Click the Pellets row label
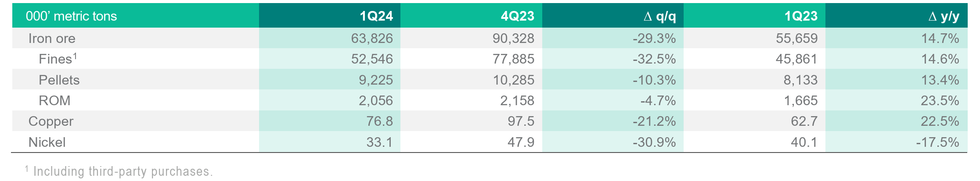Viewport: 980px width, 181px height. [x=59, y=80]
